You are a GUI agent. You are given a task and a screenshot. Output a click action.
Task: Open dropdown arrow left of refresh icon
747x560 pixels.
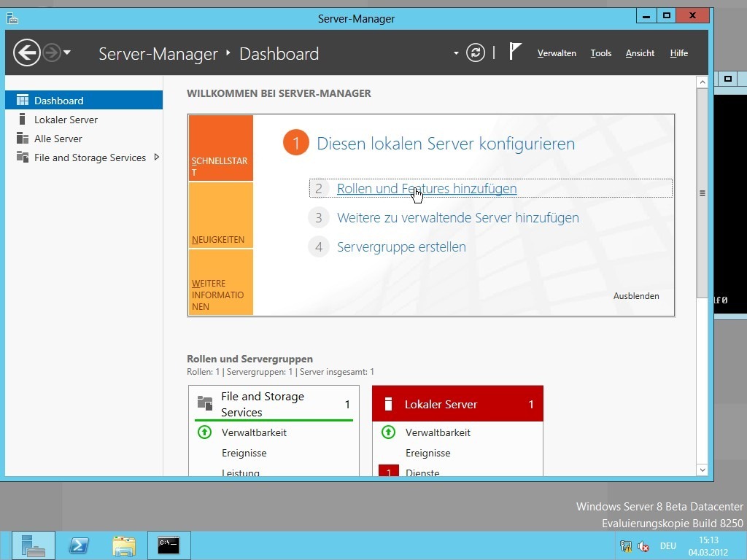click(456, 52)
